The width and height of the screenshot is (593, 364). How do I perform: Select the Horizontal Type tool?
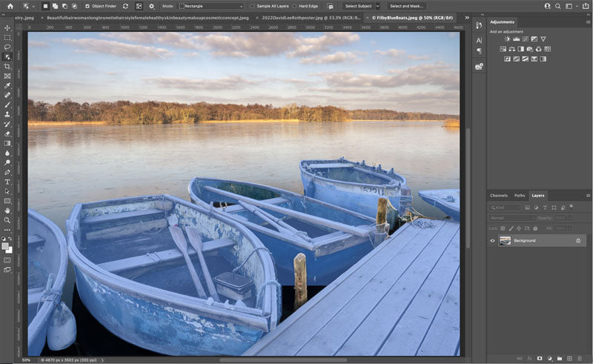pyautogui.click(x=7, y=182)
